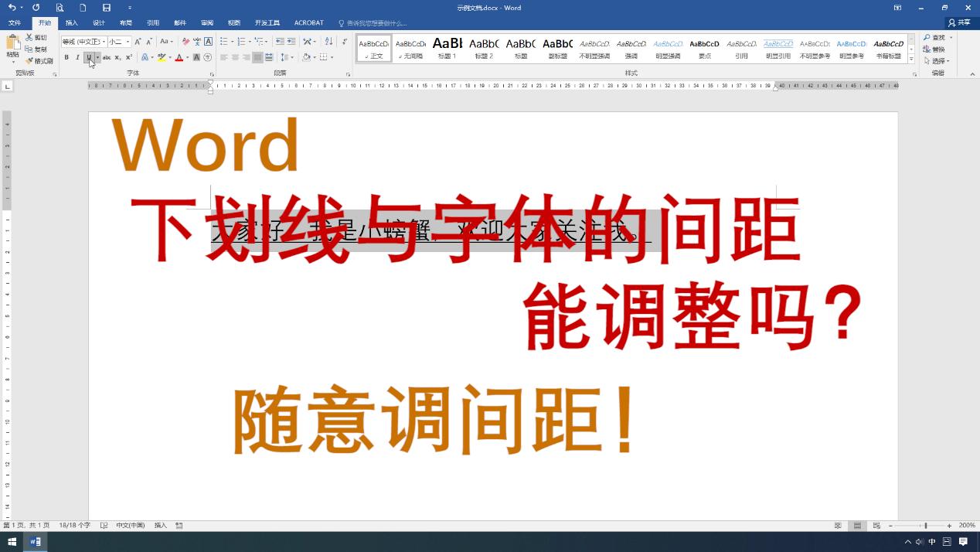Open the Font group dialog launcher
The image size is (980, 552).
pos(210,73)
